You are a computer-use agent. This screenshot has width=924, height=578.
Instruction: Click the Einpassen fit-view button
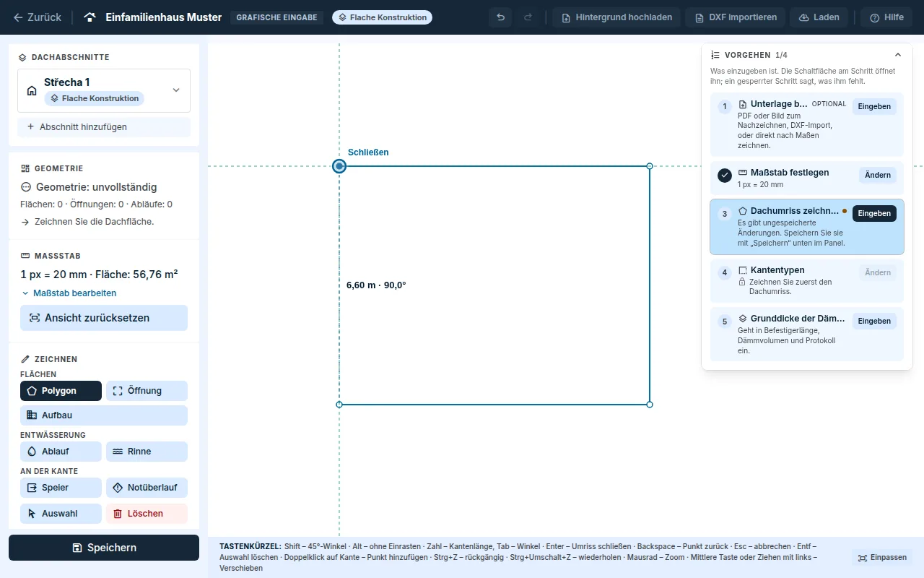point(882,558)
